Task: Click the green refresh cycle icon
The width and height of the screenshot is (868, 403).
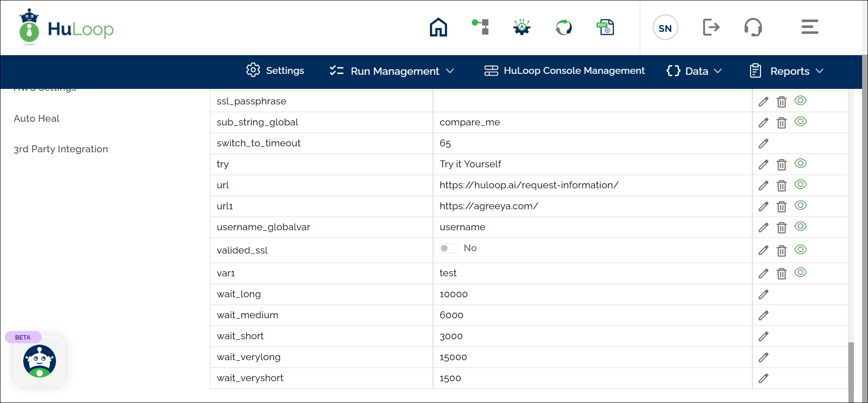Action: click(x=563, y=27)
